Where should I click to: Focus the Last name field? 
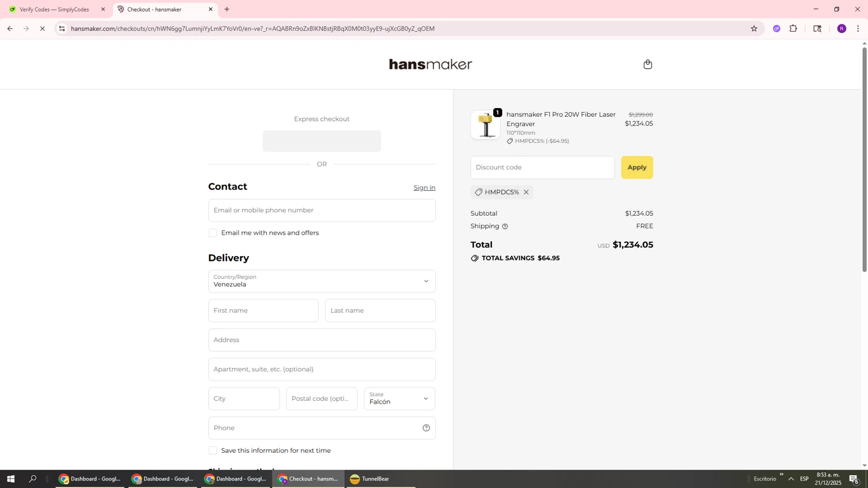[380, 310]
